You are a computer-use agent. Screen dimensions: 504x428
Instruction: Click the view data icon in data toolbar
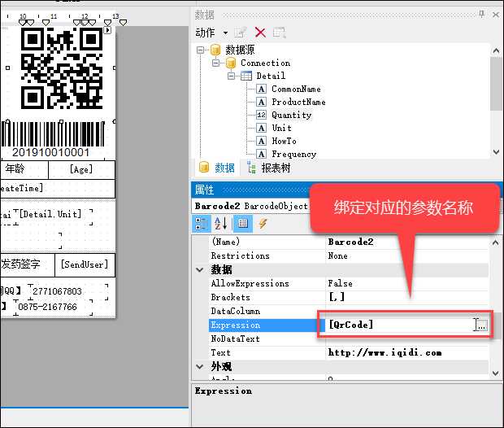pos(280,33)
